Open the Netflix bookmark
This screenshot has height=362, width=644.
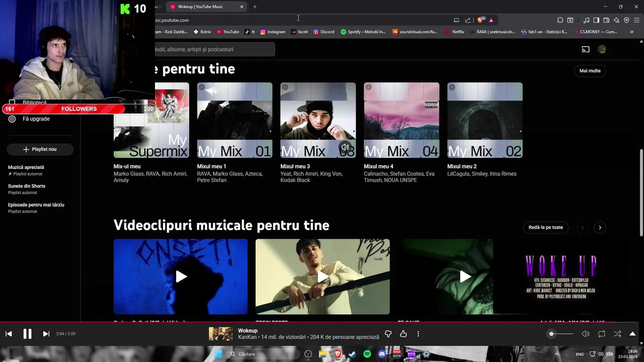454,32
